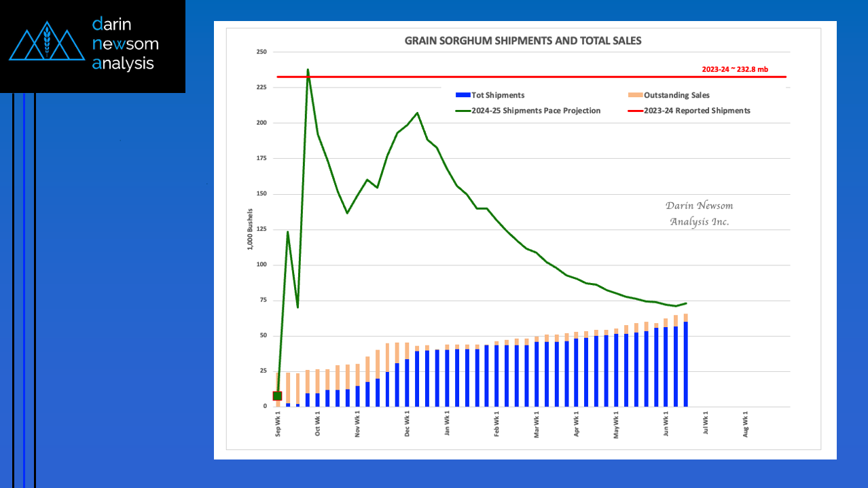The height and width of the screenshot is (488, 868).
Task: Click the Tot Shipments legend label text
Action: click(x=499, y=96)
